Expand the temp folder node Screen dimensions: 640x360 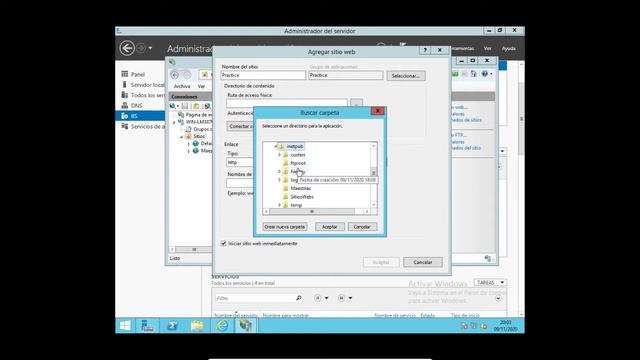(280, 205)
